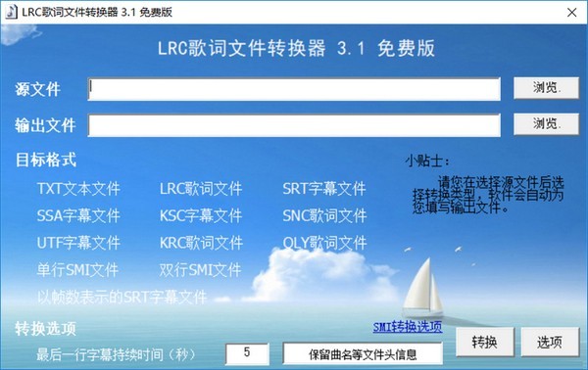Open the SMI转换选项 link
Viewport: 588px width, 370px height.
pyautogui.click(x=408, y=327)
